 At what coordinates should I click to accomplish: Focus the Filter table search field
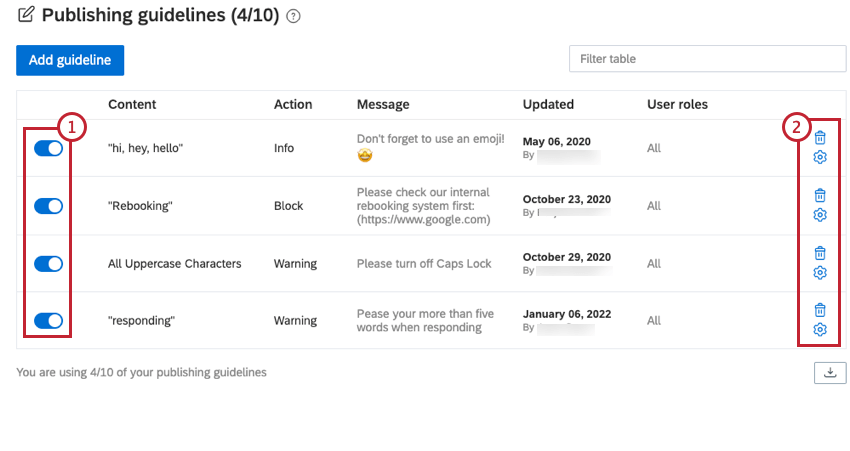[x=707, y=59]
